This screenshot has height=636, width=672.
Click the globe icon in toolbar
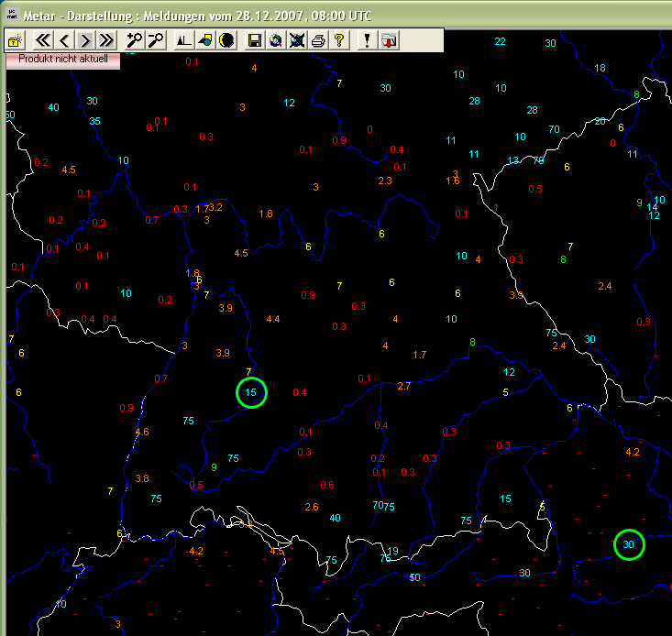(x=275, y=40)
